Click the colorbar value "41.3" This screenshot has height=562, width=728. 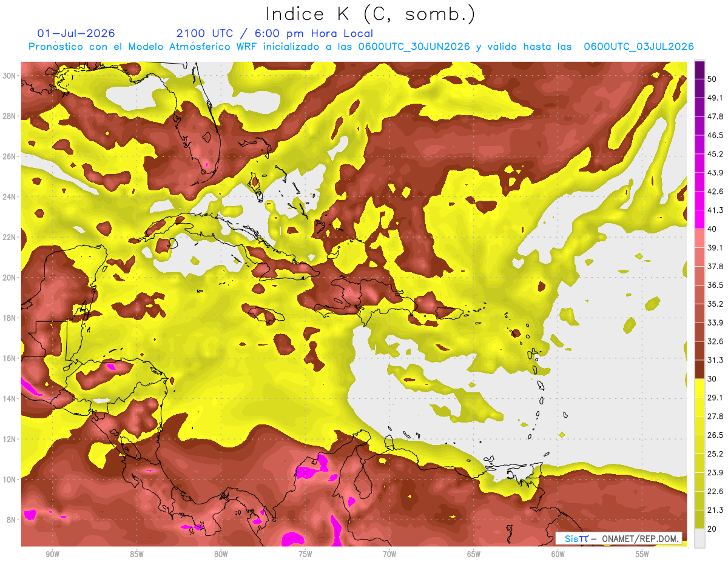715,210
